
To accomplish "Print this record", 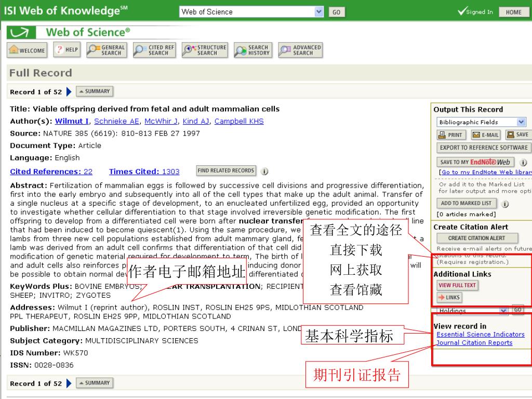I will (451, 135).
